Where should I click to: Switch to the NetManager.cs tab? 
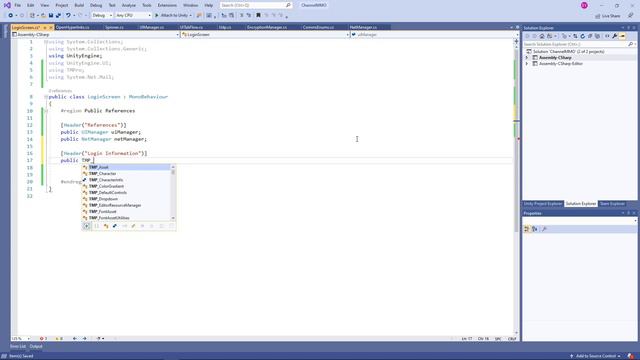363,27
